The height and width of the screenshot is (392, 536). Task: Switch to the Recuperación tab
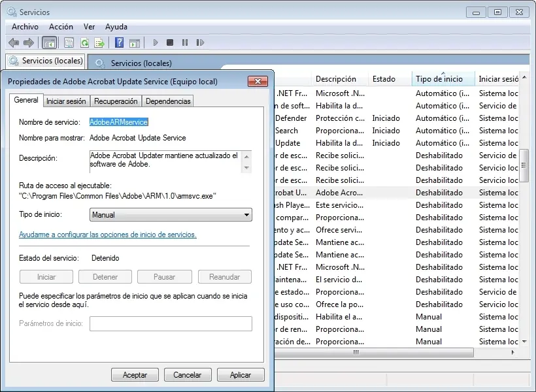click(x=116, y=101)
